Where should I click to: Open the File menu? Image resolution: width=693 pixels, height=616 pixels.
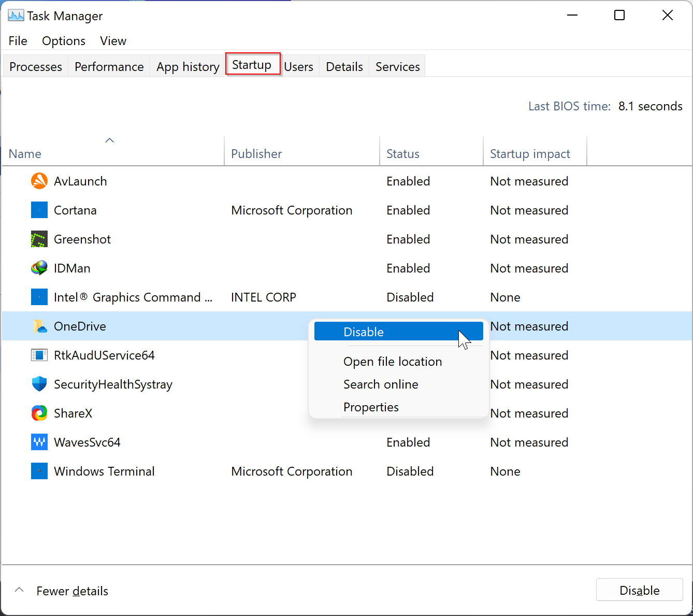click(x=18, y=41)
